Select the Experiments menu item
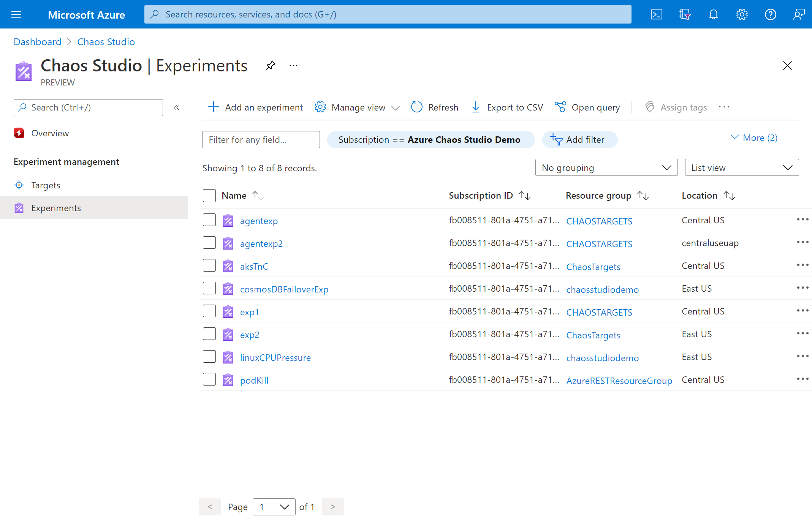The image size is (812, 523). tap(55, 208)
